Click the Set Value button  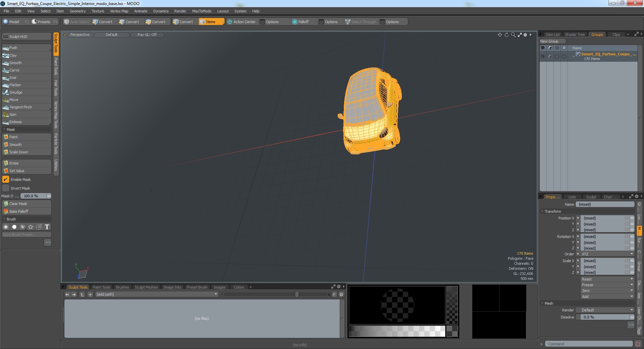click(26, 171)
